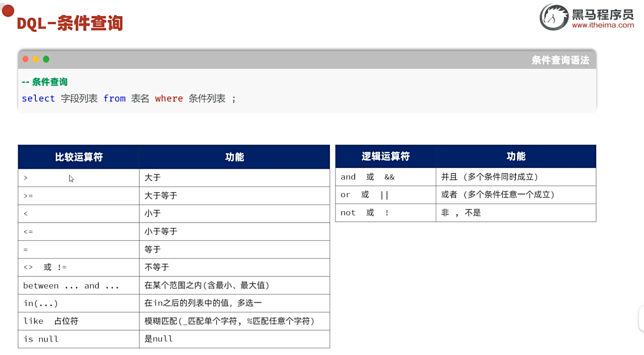
Task: Click the 非, 不是 cell
Action: pyautogui.click(x=516, y=213)
